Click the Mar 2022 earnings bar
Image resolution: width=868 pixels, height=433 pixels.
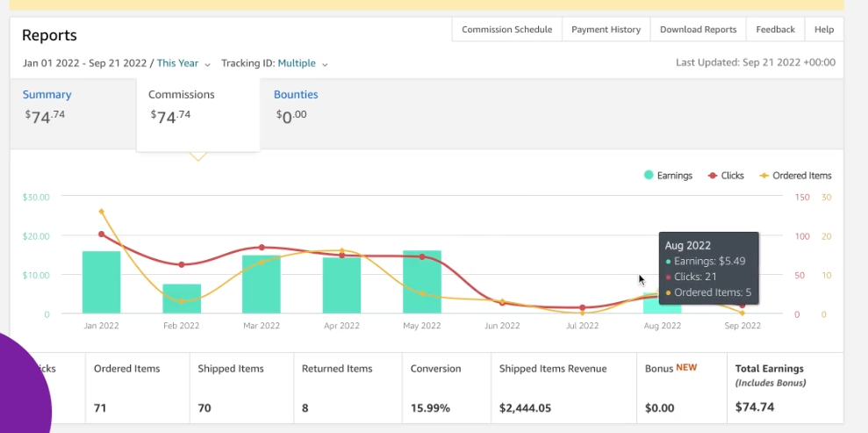point(262,285)
